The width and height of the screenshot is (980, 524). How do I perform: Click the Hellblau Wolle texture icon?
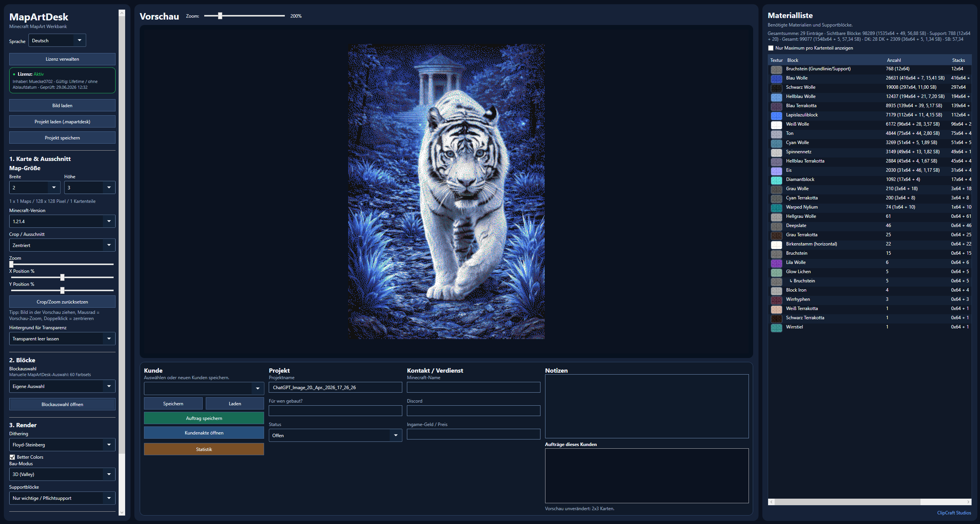[776, 97]
